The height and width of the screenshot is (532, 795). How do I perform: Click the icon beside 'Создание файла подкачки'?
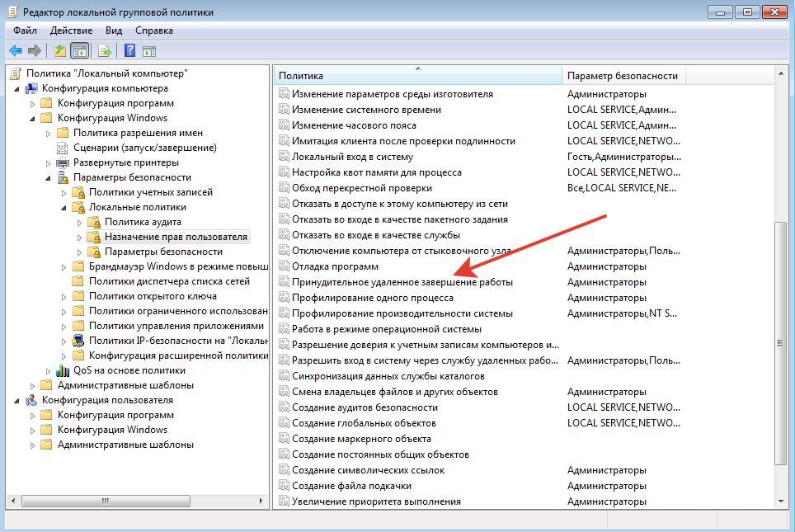pyautogui.click(x=284, y=486)
